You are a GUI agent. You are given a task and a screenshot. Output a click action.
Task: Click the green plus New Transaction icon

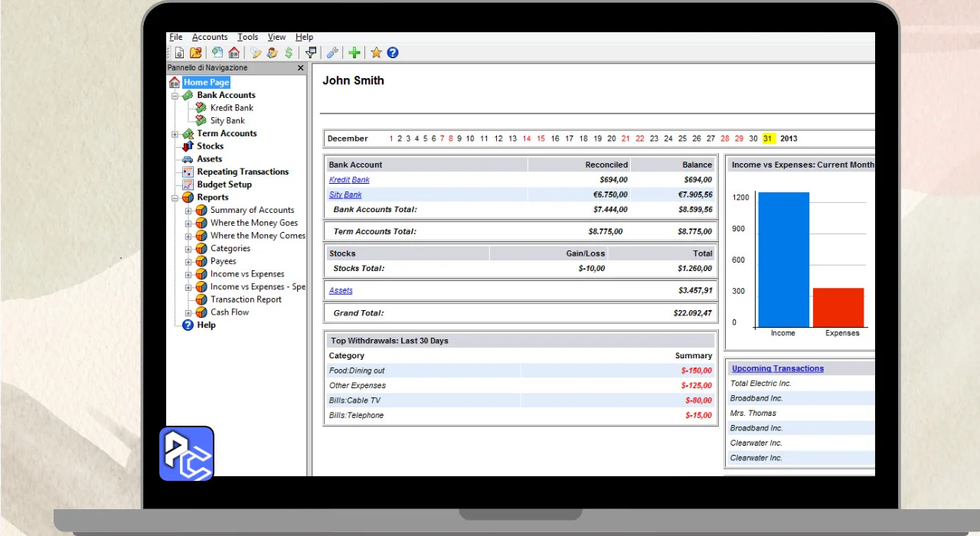point(354,53)
